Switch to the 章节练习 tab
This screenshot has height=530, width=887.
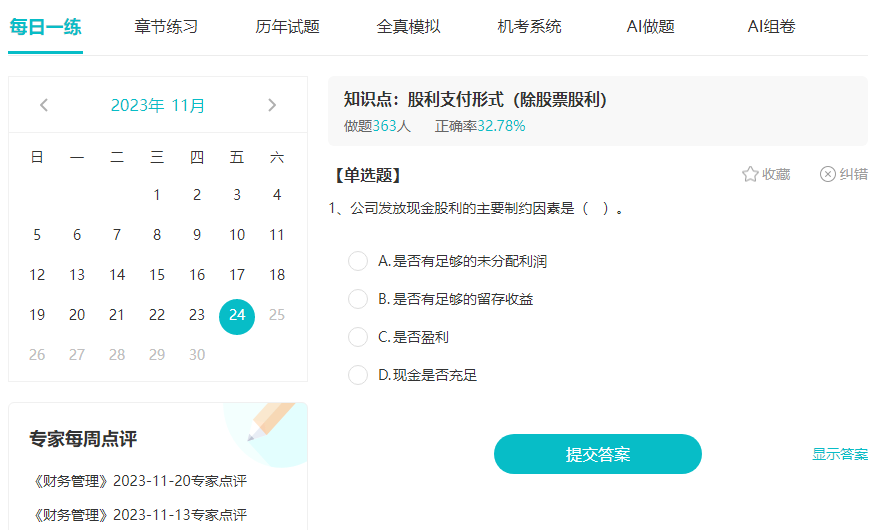[166, 27]
